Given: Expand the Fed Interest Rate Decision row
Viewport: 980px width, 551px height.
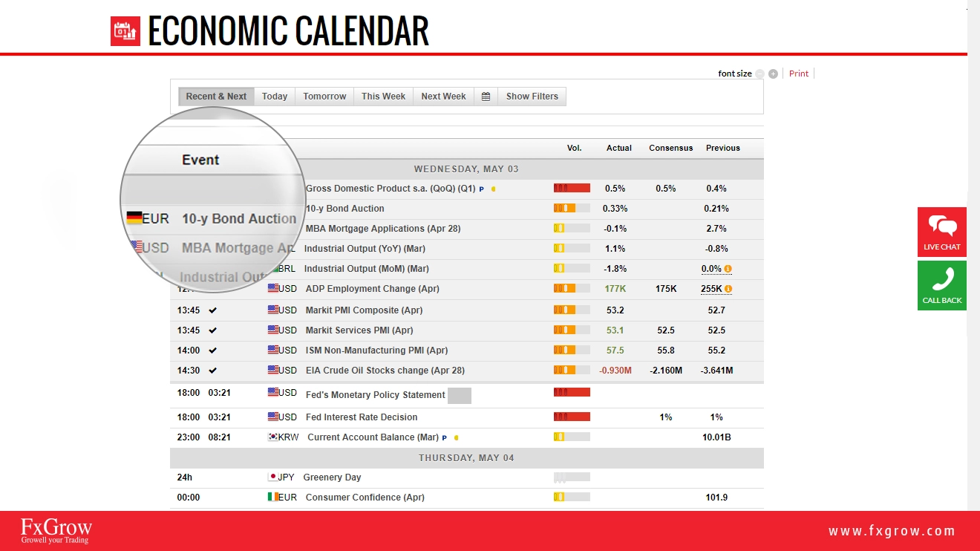Looking at the screenshot, I should tap(362, 417).
